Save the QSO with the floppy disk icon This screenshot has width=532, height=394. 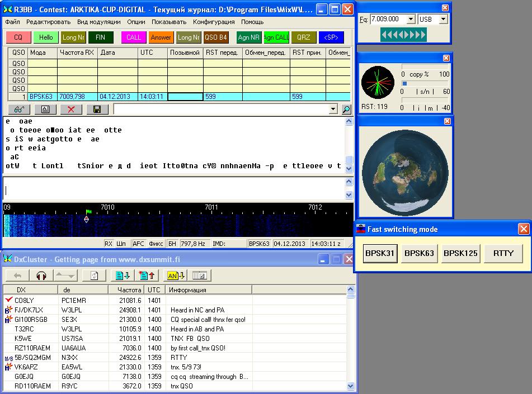97,110
